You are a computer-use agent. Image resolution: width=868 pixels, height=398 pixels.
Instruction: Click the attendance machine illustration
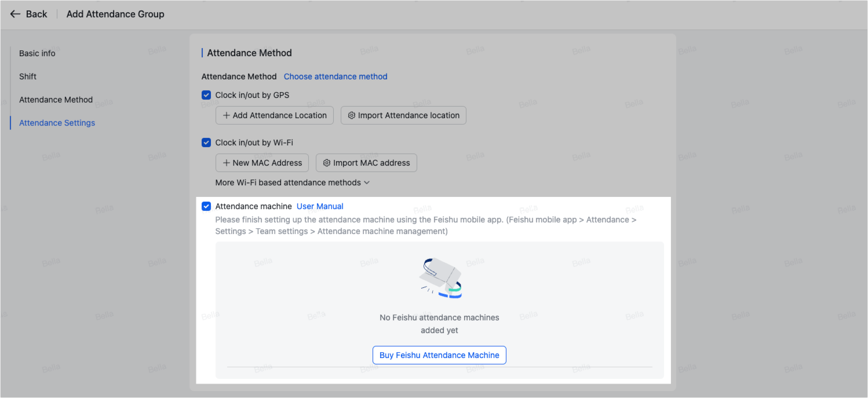pos(440,278)
